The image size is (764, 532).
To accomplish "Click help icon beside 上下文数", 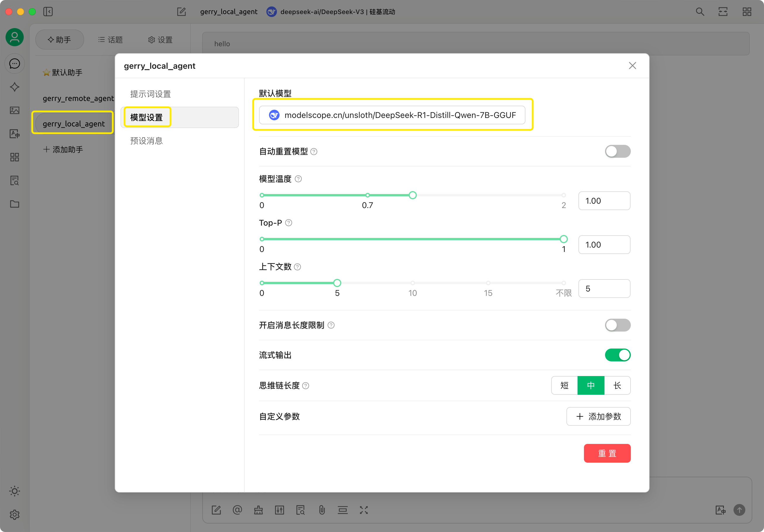I will [x=298, y=267].
